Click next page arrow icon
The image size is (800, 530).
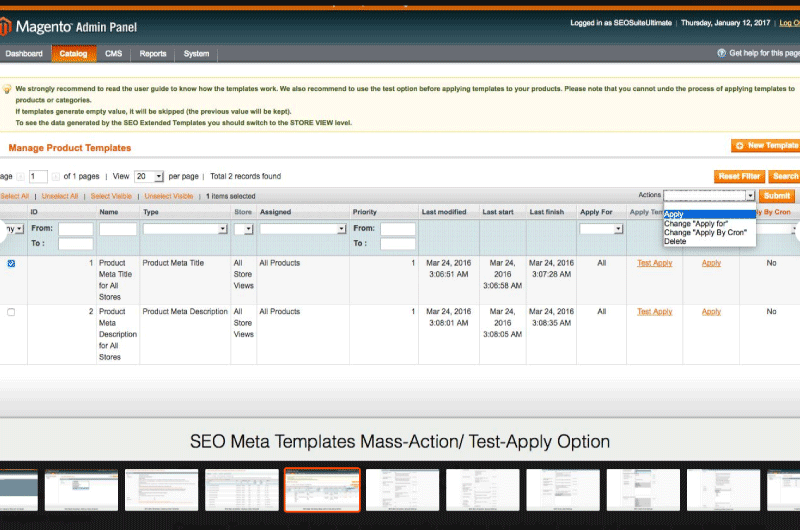[x=56, y=176]
